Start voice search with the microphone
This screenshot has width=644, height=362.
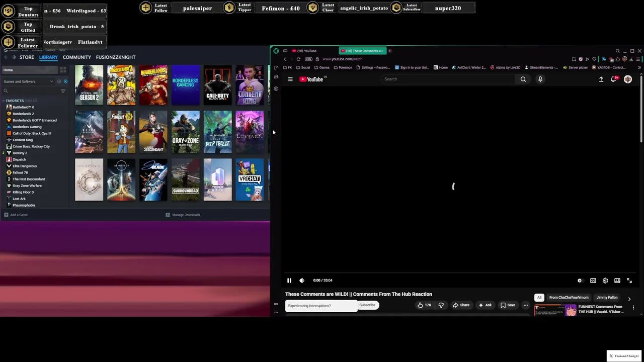[540, 79]
